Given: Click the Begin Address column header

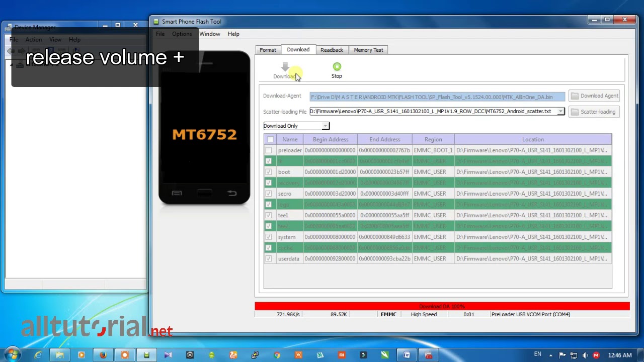Looking at the screenshot, I should click(x=331, y=140).
